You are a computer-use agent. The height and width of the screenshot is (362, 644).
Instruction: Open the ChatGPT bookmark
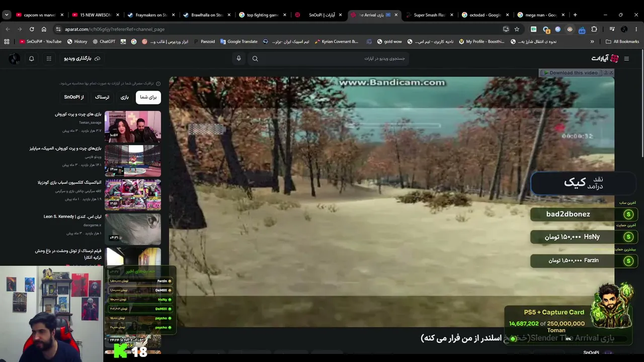click(x=103, y=42)
